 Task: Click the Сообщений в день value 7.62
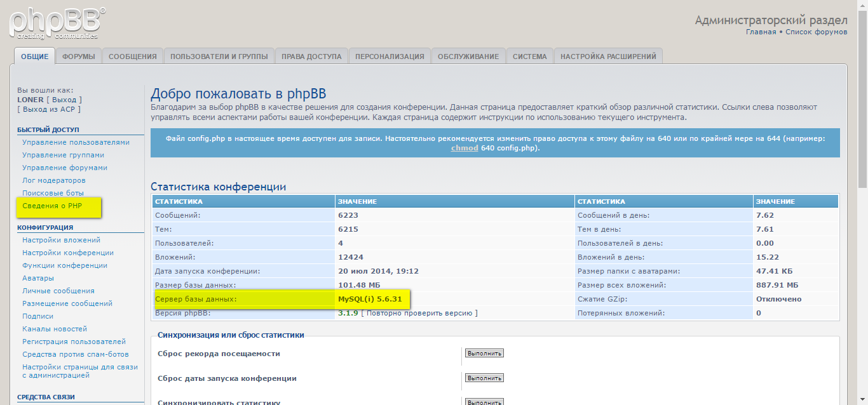(765, 215)
